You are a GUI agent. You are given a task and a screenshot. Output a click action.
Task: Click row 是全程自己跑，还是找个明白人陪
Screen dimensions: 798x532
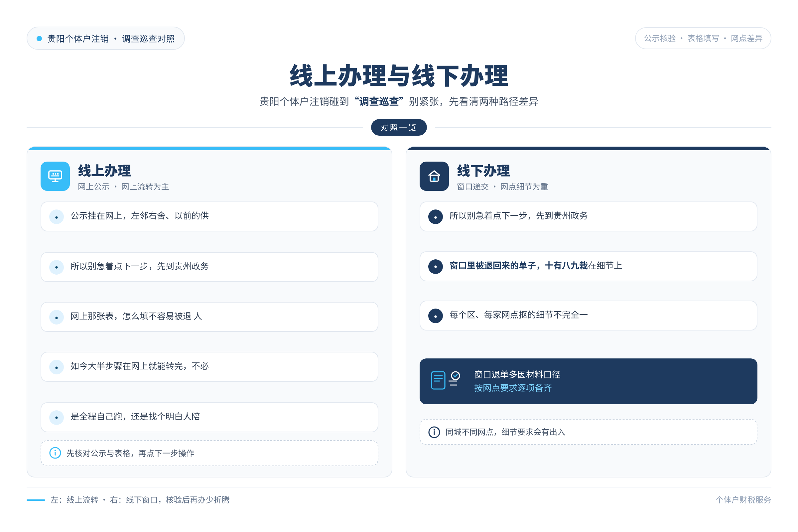point(209,417)
